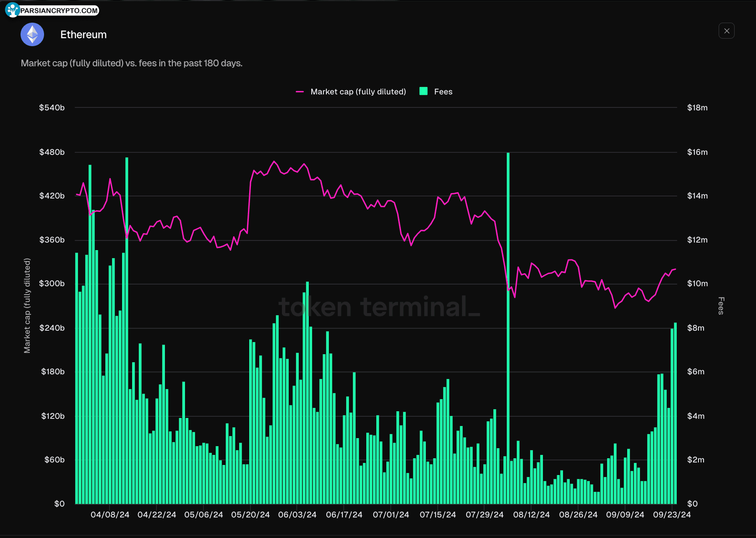Click the green Fees legend color swatch
The height and width of the screenshot is (538, 756).
(423, 91)
